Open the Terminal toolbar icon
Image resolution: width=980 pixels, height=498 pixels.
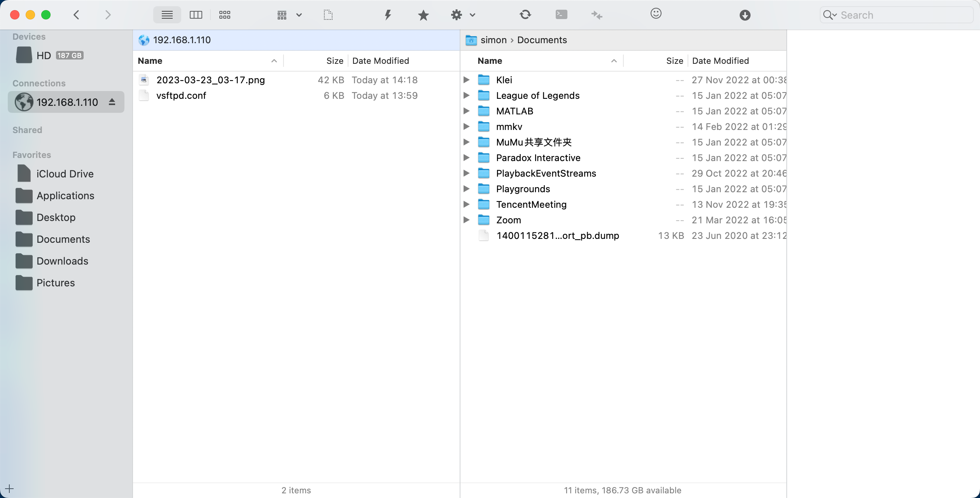pos(561,15)
